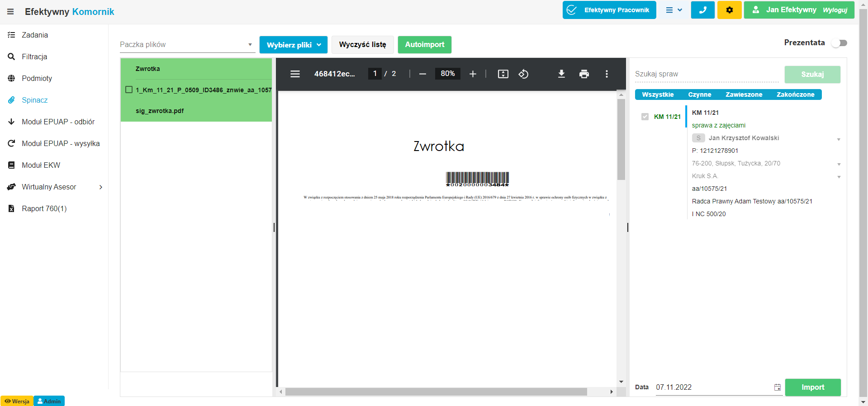Image resolution: width=868 pixels, height=406 pixels.
Task: Click EPUAP wysyłka redo arrow icon
Action: click(11, 143)
